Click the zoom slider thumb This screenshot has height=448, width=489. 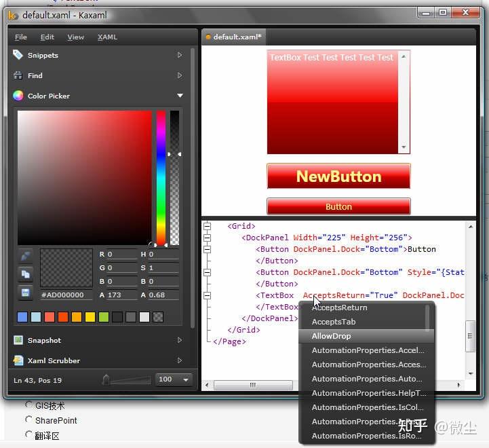click(106, 379)
